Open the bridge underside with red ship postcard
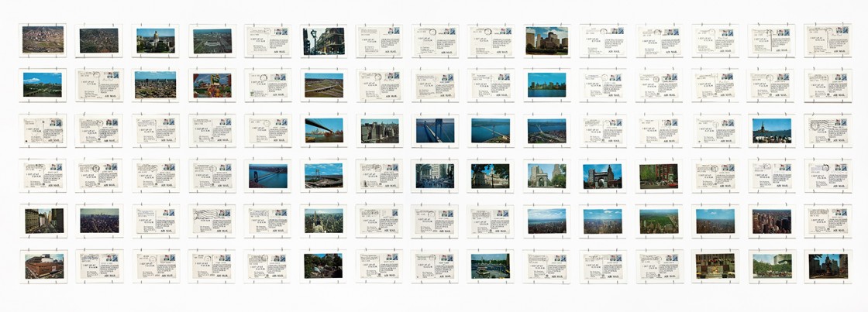Screen dimensions: 868x312 click(324, 131)
